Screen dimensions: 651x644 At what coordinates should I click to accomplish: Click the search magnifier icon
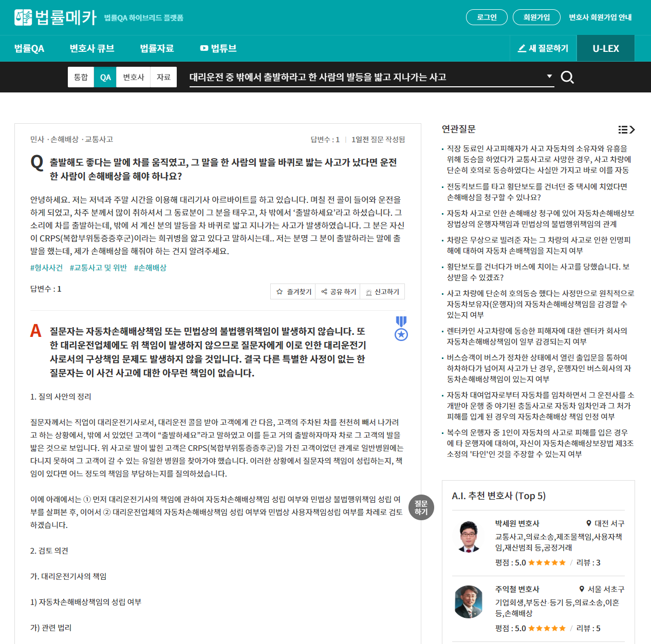pos(567,77)
